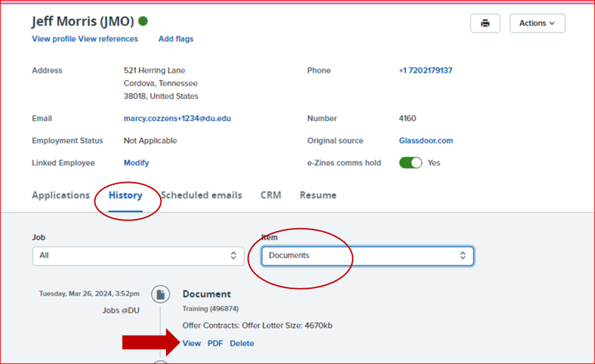Go to the CRM tab

[271, 195]
